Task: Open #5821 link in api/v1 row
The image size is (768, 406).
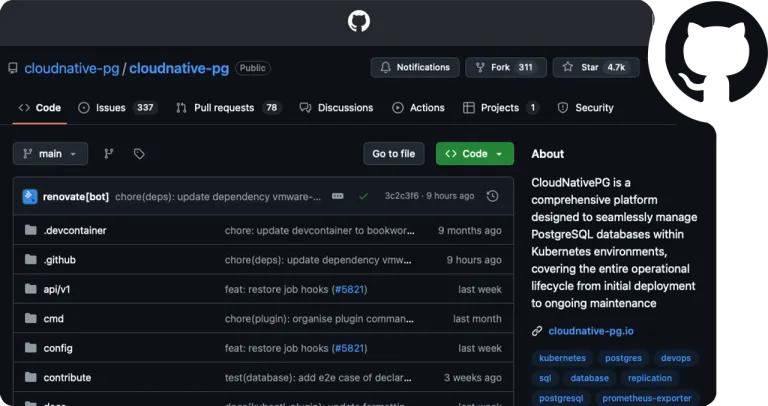Action: (349, 289)
